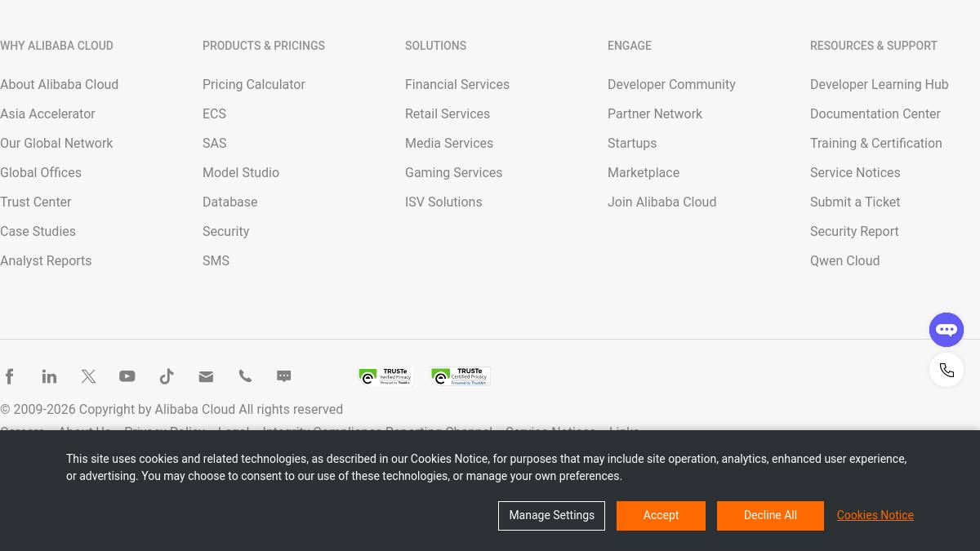Click the floating phone contact button

pyautogui.click(x=947, y=370)
